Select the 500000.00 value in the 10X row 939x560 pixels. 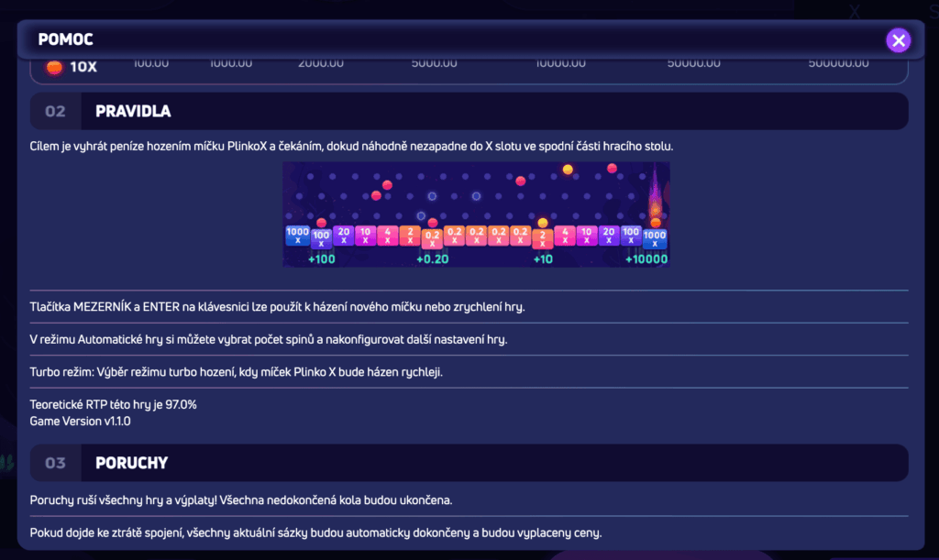pos(838,63)
